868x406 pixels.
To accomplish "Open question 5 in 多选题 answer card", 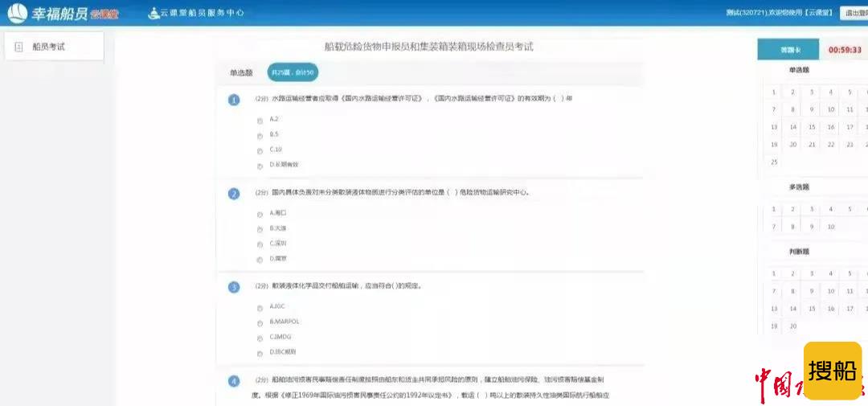I will coord(850,209).
